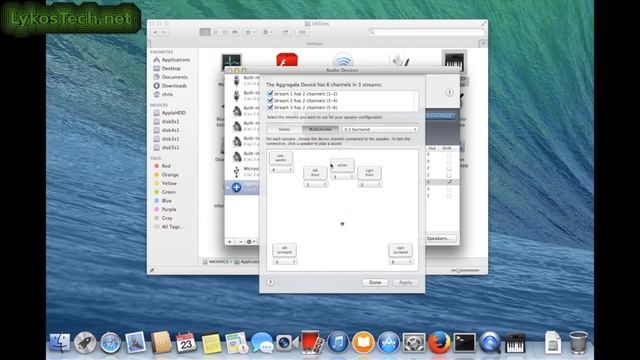Click the Finder back arrow button
Image resolution: width=640 pixels, height=360 pixels.
pyautogui.click(x=156, y=32)
